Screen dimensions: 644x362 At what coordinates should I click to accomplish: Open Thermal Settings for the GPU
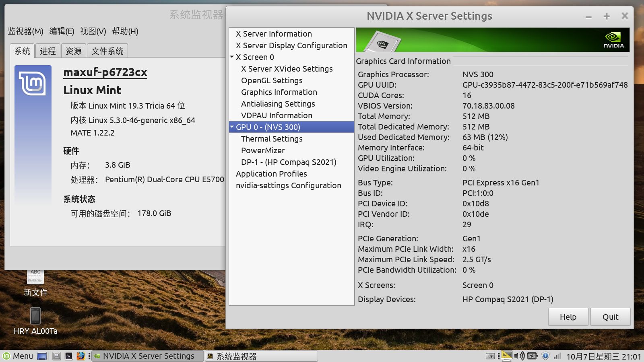click(271, 138)
